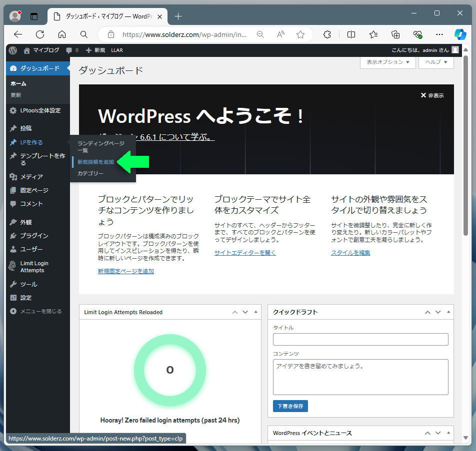Move クイックドラフト widget up
This screenshot has height=451, width=476.
point(427,312)
